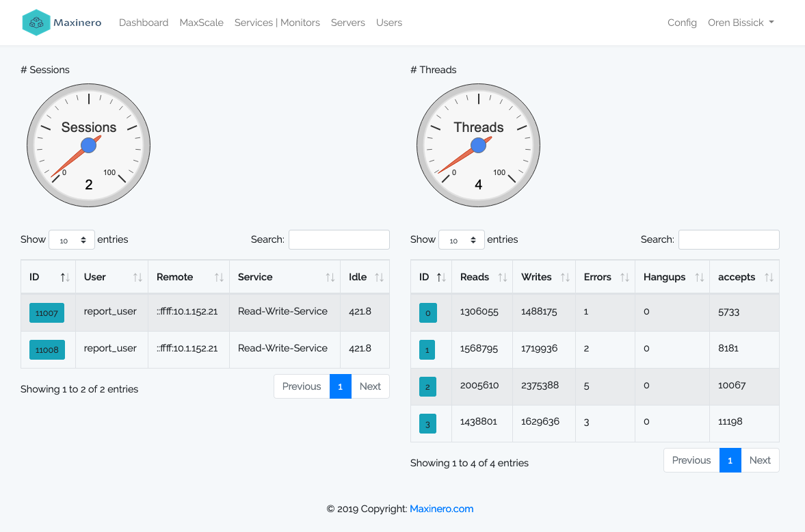Image resolution: width=805 pixels, height=532 pixels.
Task: Click the Maxinero.com footer link
Action: pyautogui.click(x=441, y=509)
